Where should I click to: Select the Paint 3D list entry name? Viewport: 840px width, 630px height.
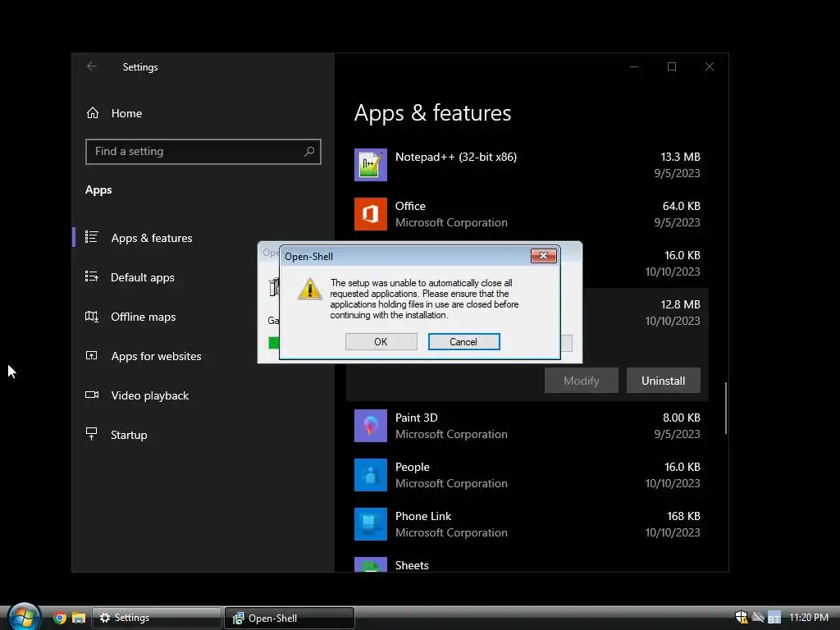[x=416, y=418]
